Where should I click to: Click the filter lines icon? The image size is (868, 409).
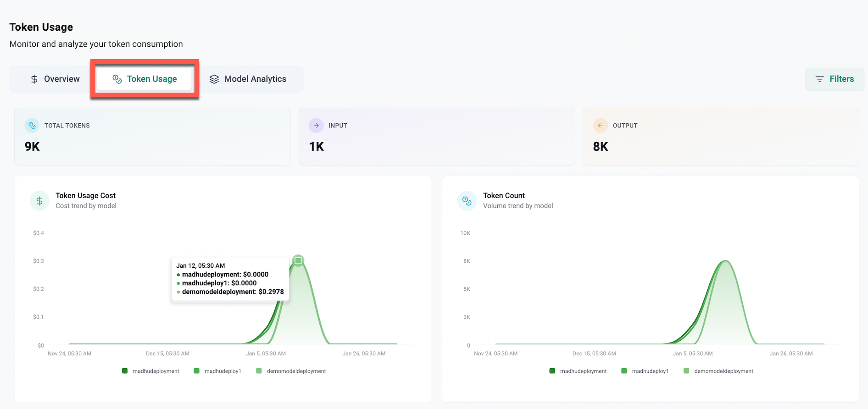coord(819,79)
